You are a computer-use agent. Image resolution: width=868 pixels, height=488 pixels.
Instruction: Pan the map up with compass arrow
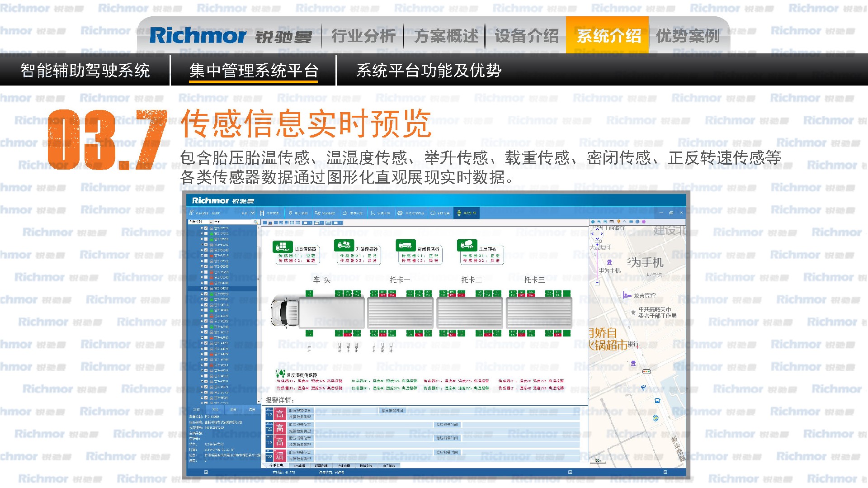pyautogui.click(x=597, y=229)
